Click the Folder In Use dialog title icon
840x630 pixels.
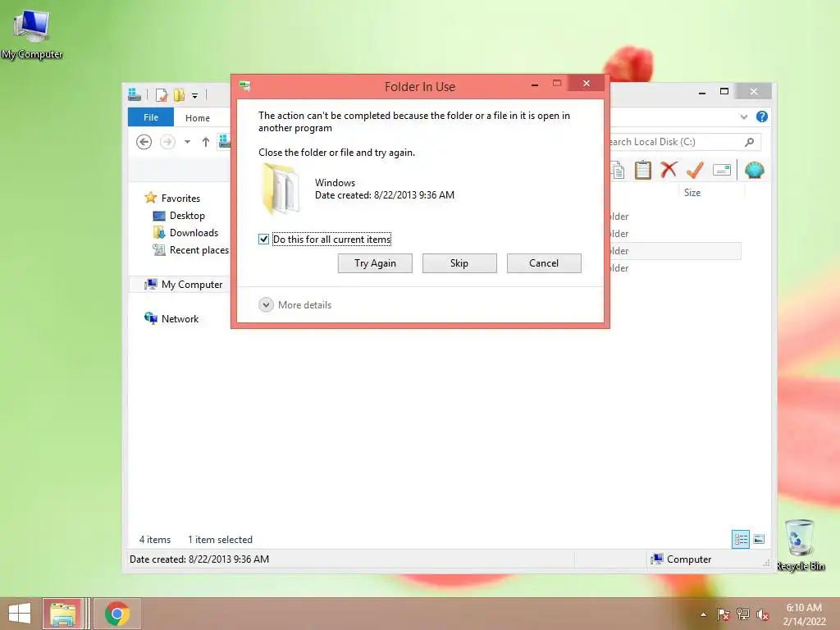pyautogui.click(x=244, y=86)
